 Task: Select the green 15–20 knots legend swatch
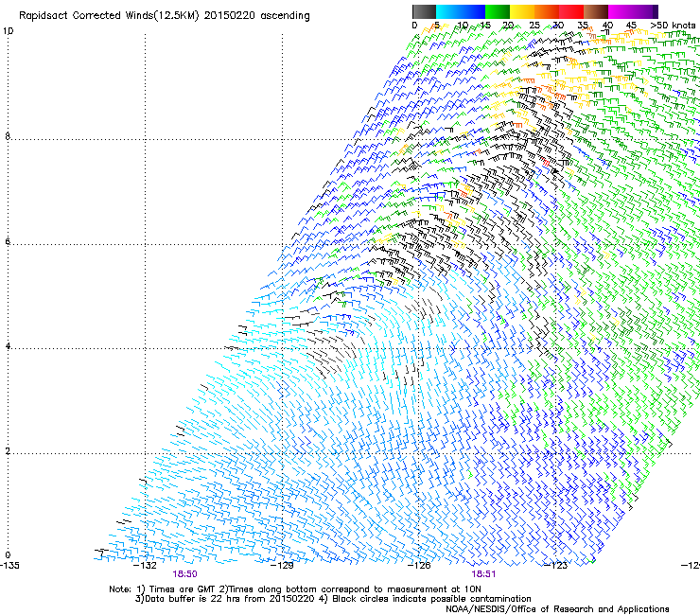click(498, 11)
